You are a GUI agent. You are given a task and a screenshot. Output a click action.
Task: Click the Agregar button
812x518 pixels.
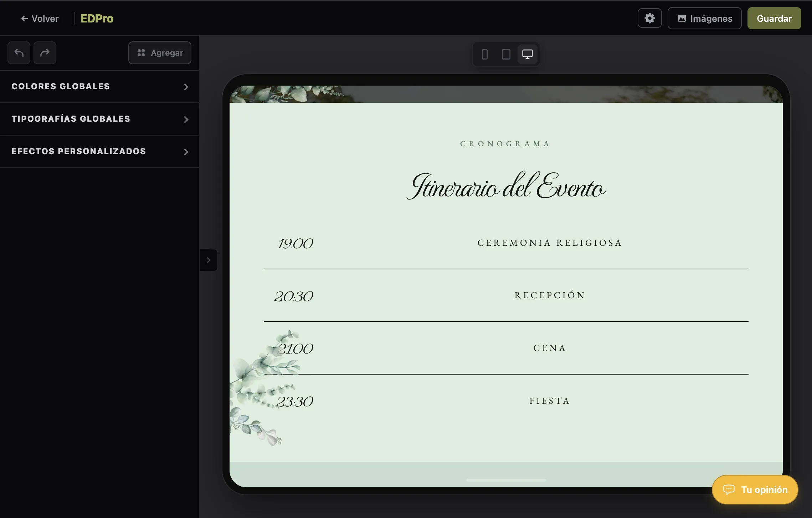[x=160, y=53]
